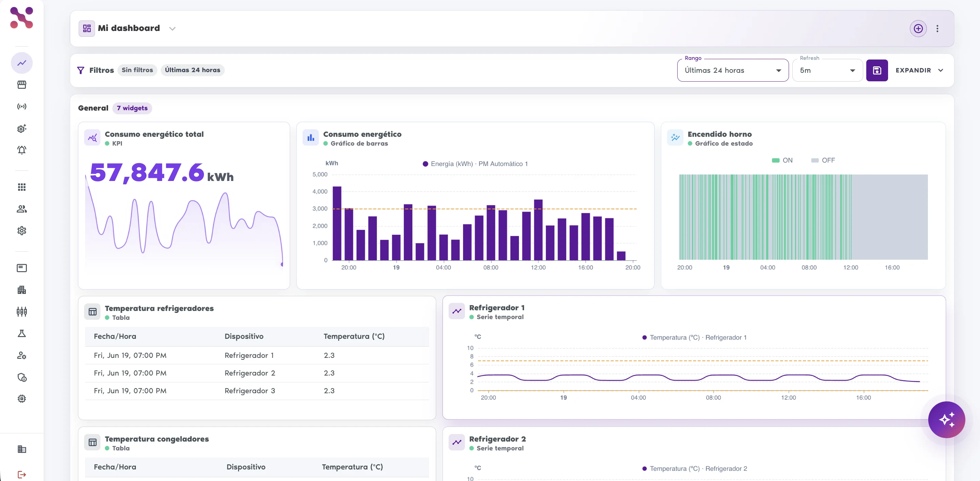Click the Temperatura congeladores widget title

[x=157, y=439]
